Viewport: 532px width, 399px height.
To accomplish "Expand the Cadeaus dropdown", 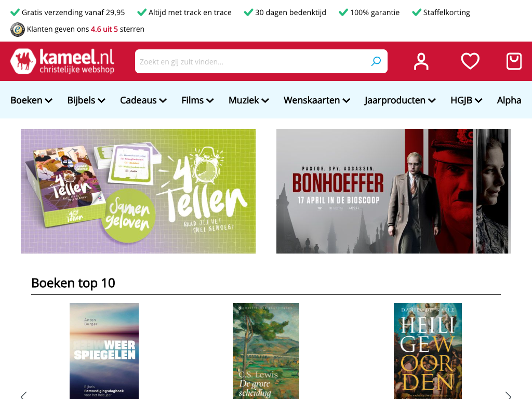I will pos(143,100).
